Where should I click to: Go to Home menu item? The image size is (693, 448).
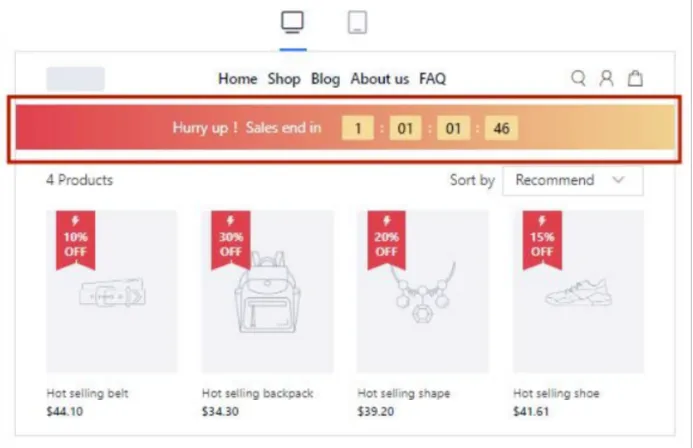click(238, 79)
